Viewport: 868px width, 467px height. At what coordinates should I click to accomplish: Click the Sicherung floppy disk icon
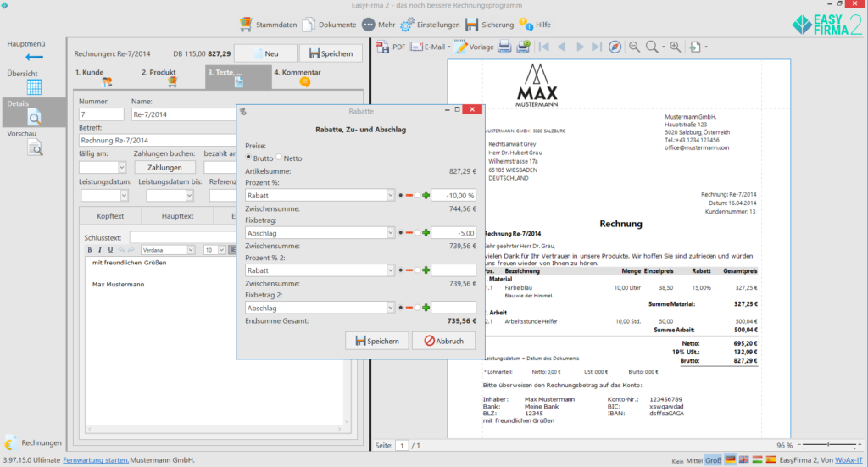coord(471,25)
